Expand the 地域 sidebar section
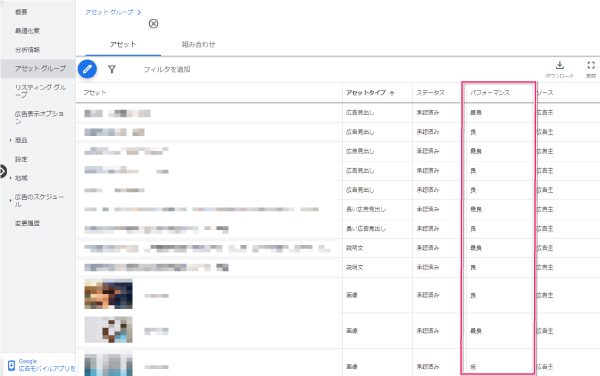Image resolution: width=600 pixels, height=376 pixels. (x=10, y=178)
